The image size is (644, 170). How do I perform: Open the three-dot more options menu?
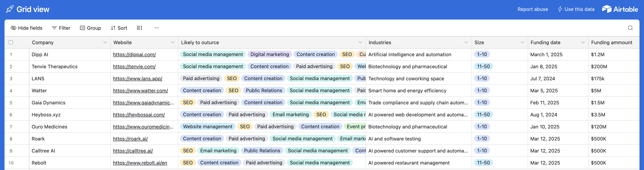coord(156,28)
